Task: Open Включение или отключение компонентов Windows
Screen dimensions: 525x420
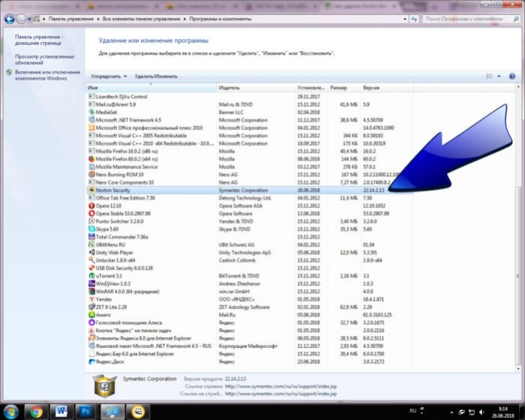Action: (x=47, y=75)
